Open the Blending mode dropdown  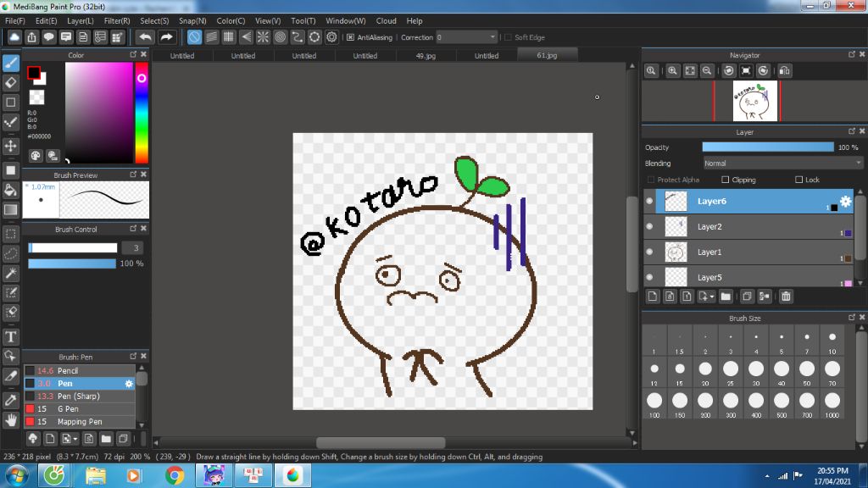(x=782, y=164)
